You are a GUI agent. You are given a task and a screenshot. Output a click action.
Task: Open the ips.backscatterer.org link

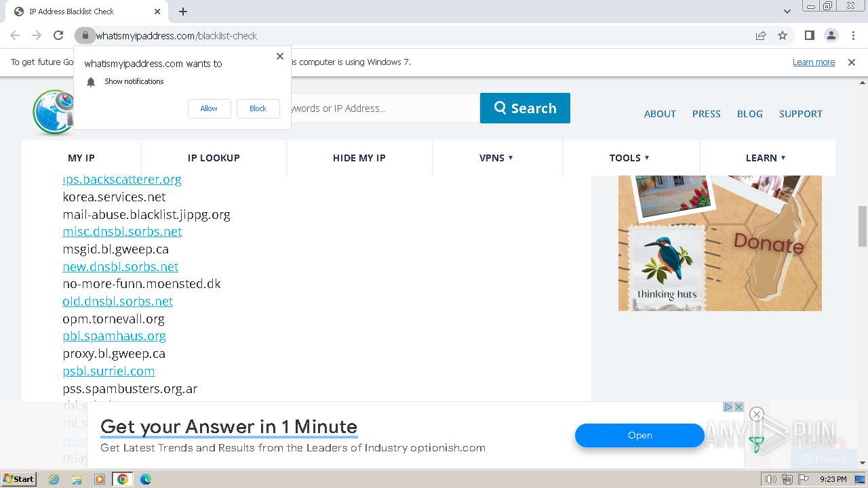122,180
